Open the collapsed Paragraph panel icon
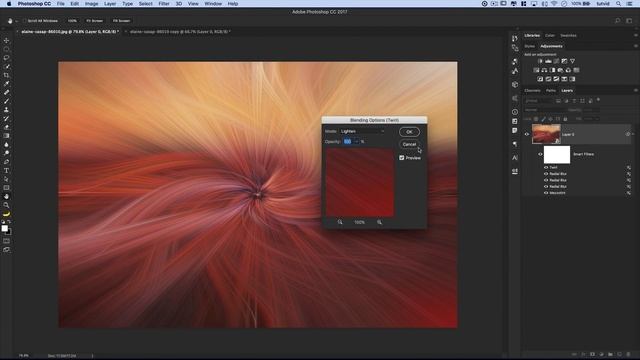Screen dimensions: 640x360 click(x=515, y=144)
